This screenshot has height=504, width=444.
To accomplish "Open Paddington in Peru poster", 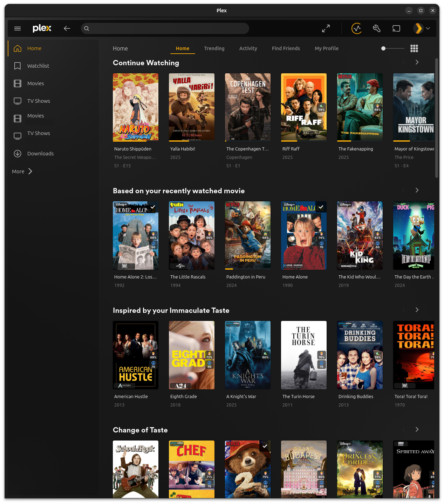I will (x=248, y=235).
